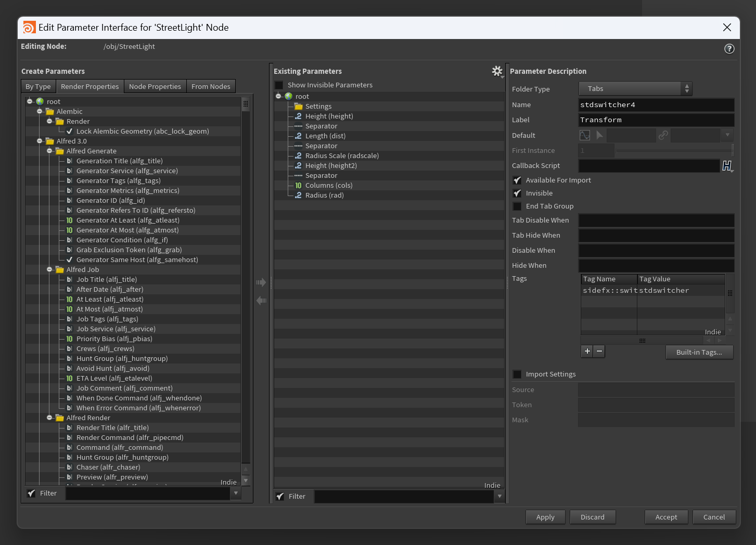The image size is (756, 545).
Task: Click the root globe icon in Create Parameters
Action: (40, 101)
